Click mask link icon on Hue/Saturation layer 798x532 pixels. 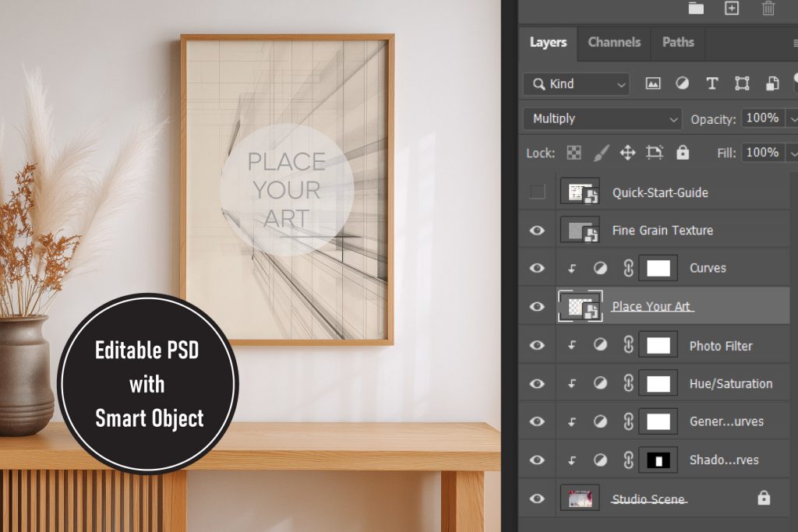click(x=628, y=383)
